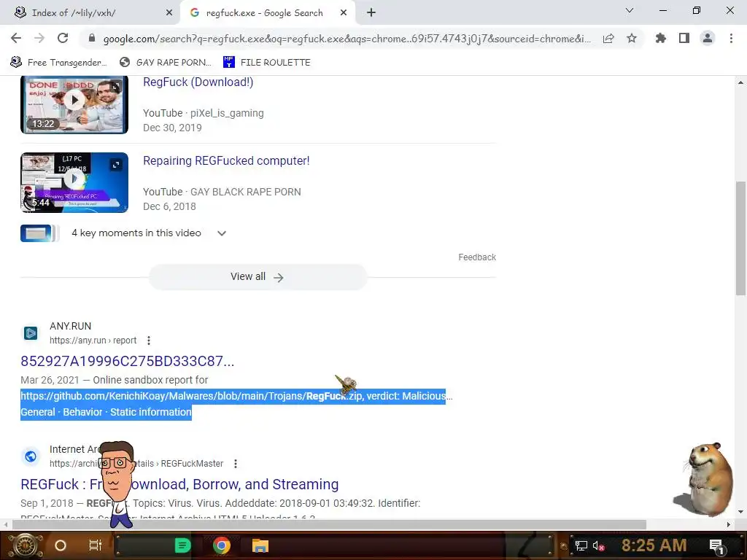Screen dimensions: 747x560
Task: Expand preview on the 13:22 video thumbnail
Action: tap(115, 87)
